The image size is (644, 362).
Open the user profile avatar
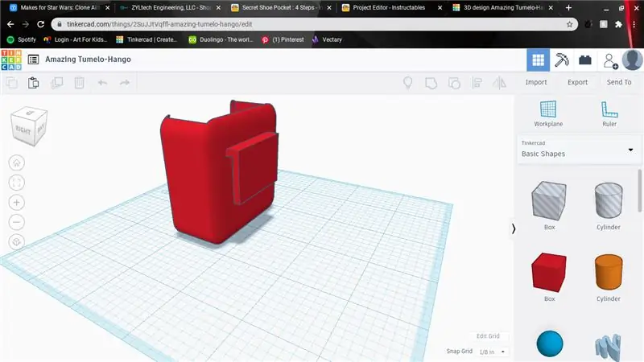click(x=633, y=60)
